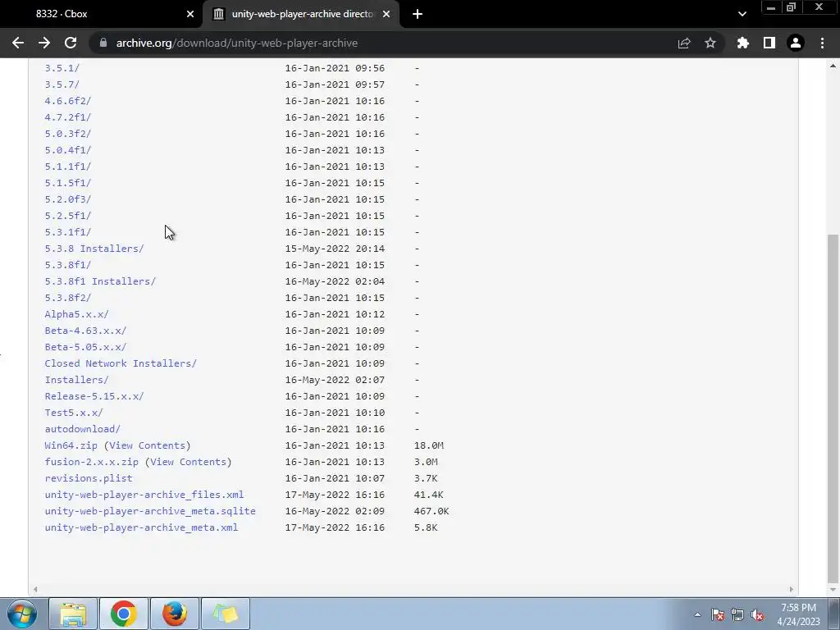Screen dimensions: 840x630
Task: Close the 8332 · Cbox tab
Action: click(x=190, y=14)
